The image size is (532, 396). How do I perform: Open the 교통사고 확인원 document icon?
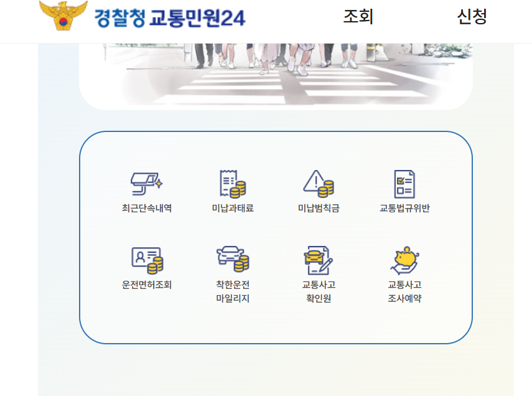click(318, 260)
